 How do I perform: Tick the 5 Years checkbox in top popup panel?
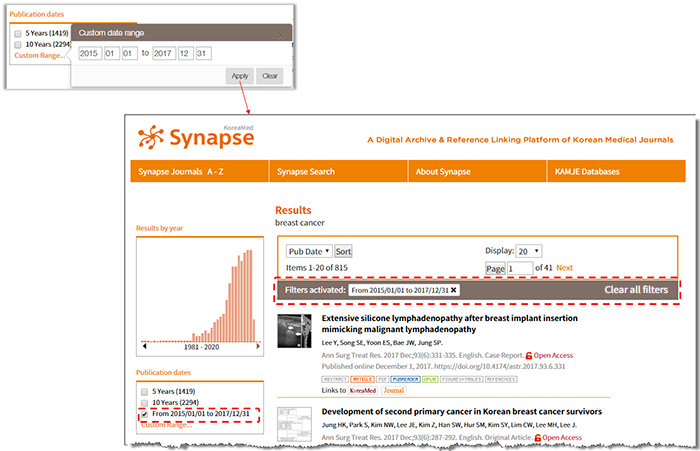(18, 33)
